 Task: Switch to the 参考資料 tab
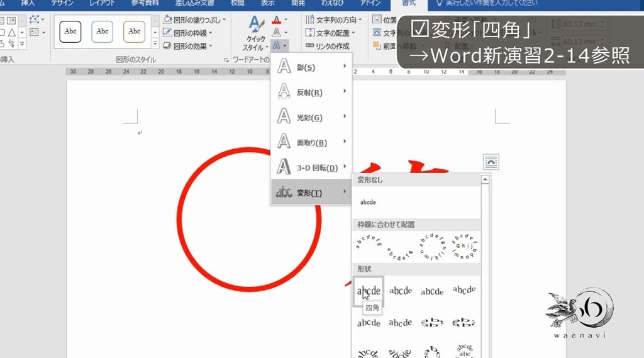[x=145, y=3]
